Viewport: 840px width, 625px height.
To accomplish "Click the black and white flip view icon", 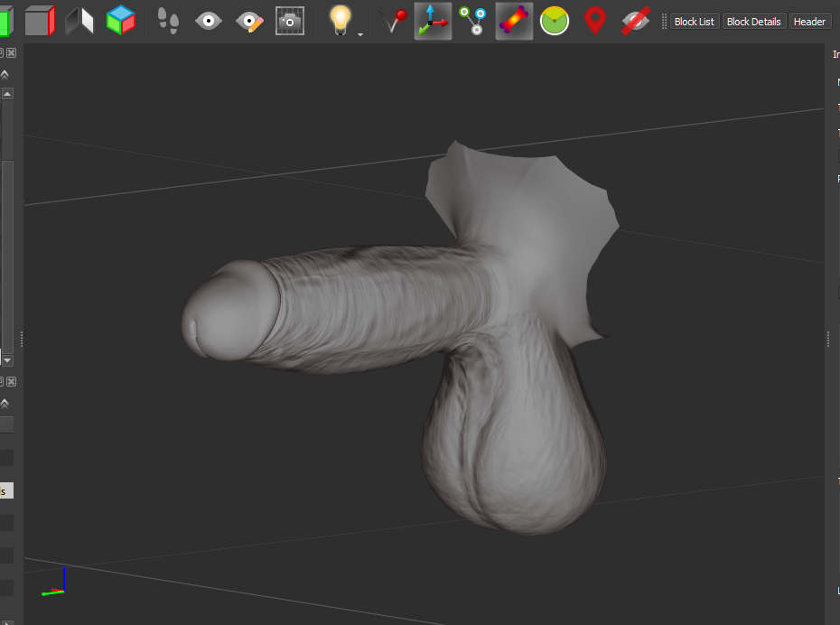I will tap(79, 22).
